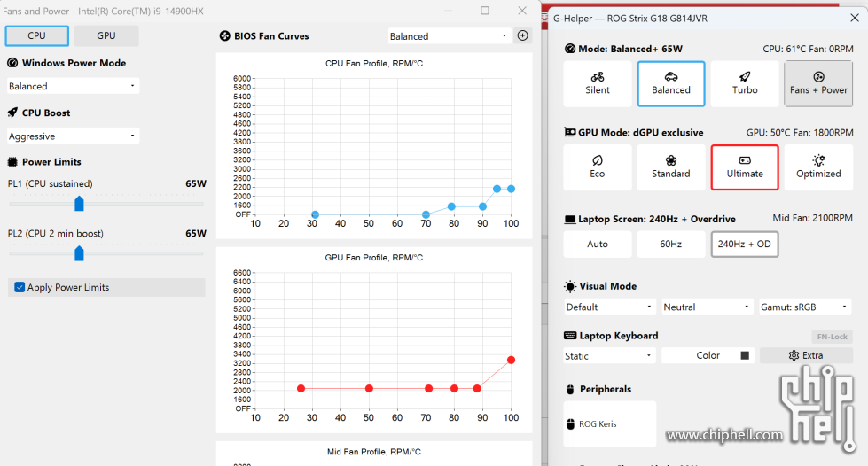Open Gamut sRGB dropdown
The width and height of the screenshot is (868, 466).
tap(805, 307)
